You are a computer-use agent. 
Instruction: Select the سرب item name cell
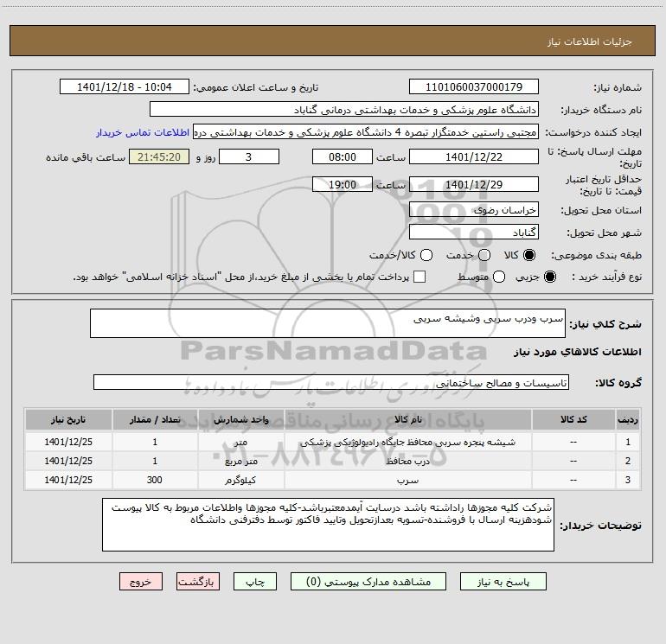[407, 480]
